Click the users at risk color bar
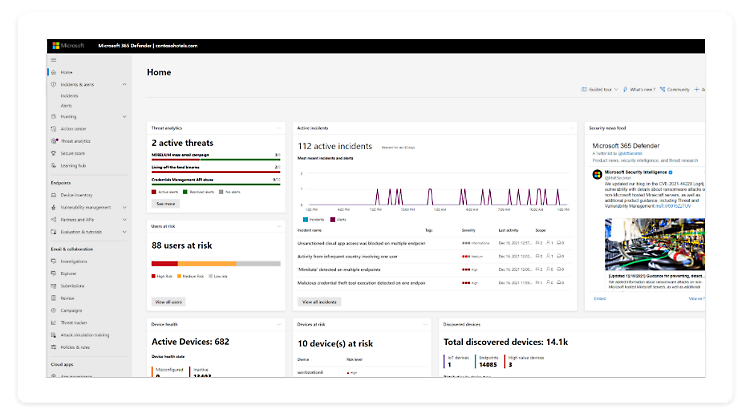The width and height of the screenshot is (750, 416). coord(215,263)
